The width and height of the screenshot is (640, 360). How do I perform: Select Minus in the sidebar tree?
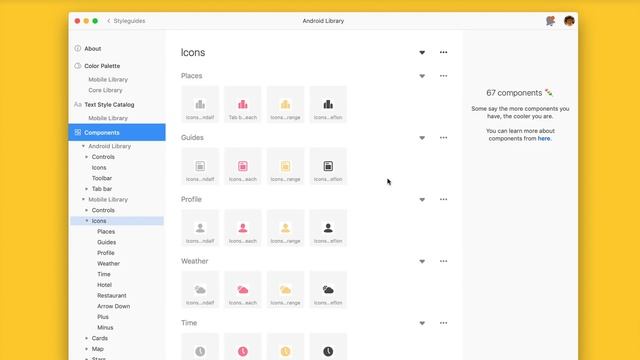105,327
